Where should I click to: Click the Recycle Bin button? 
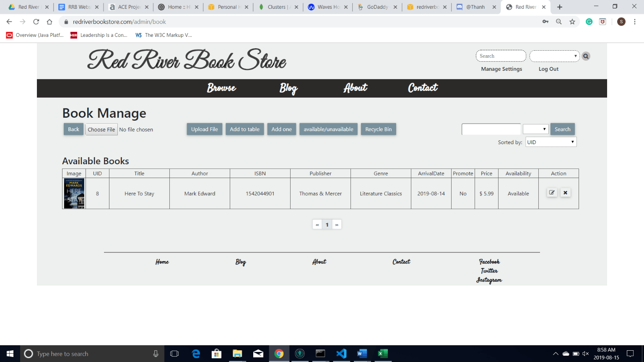coord(378,129)
